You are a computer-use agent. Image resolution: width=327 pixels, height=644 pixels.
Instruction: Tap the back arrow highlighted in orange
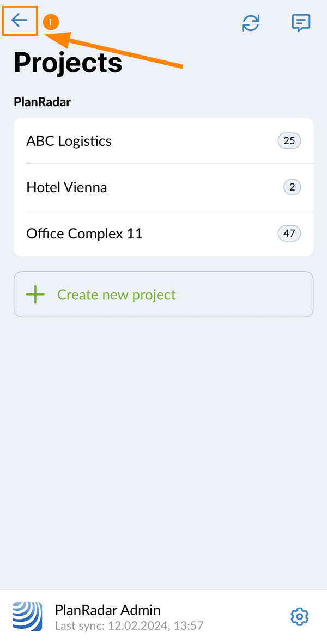point(20,21)
